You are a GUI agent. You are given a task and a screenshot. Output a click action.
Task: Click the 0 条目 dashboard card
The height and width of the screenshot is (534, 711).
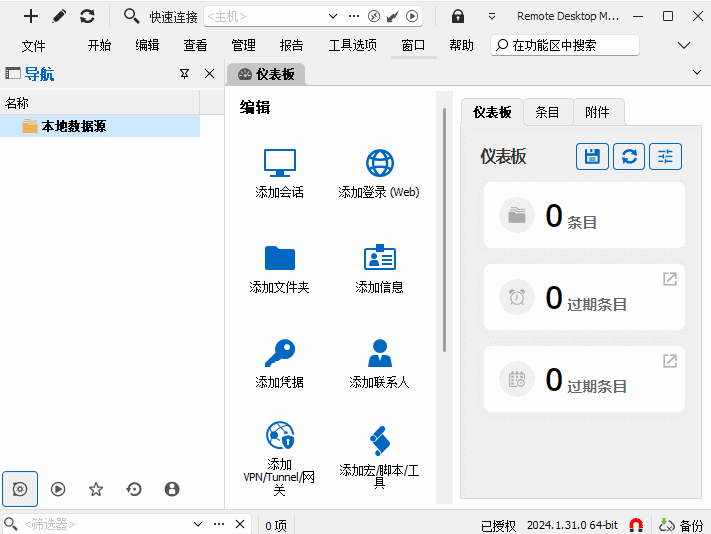tap(584, 215)
